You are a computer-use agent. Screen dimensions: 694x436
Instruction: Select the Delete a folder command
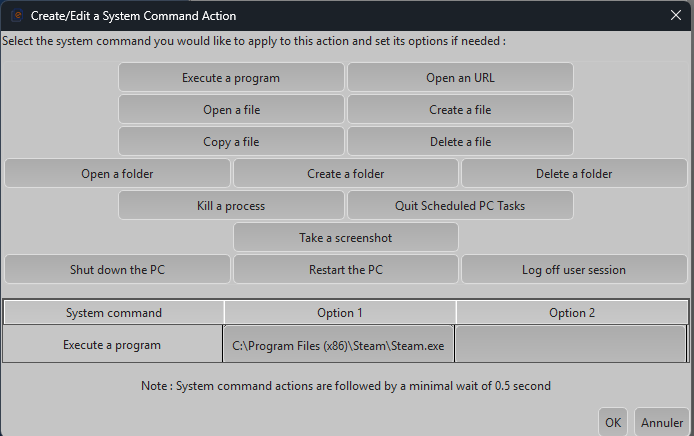coord(574,174)
